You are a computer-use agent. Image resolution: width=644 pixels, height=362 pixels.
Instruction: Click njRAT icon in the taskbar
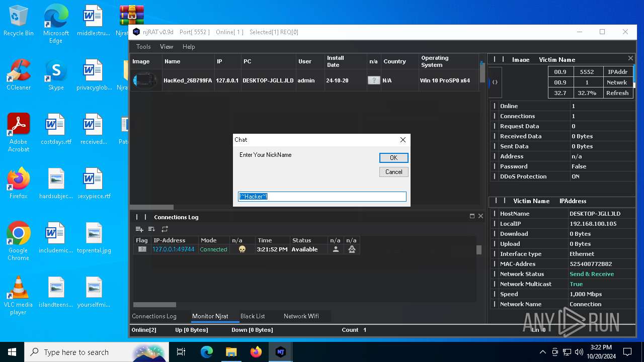coord(281,352)
